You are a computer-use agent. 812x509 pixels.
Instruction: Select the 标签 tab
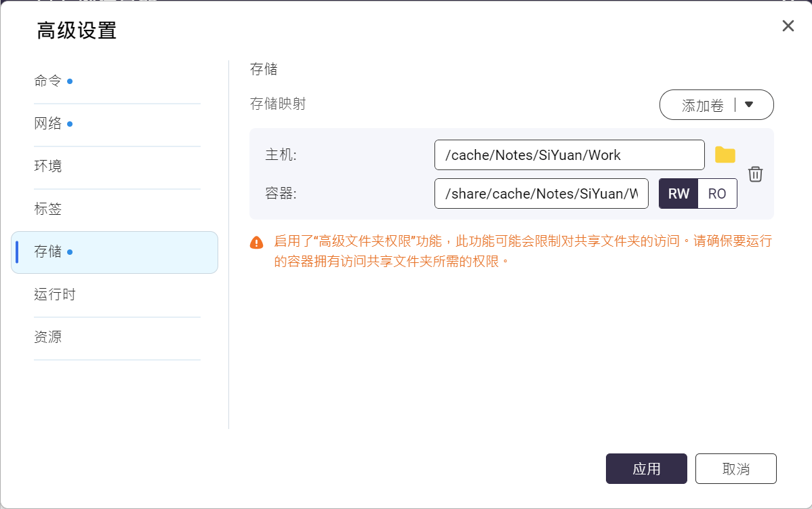(48, 209)
